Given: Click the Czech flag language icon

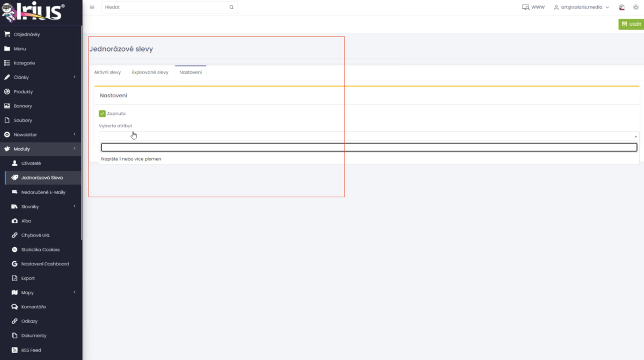Looking at the screenshot, I should [x=621, y=8].
